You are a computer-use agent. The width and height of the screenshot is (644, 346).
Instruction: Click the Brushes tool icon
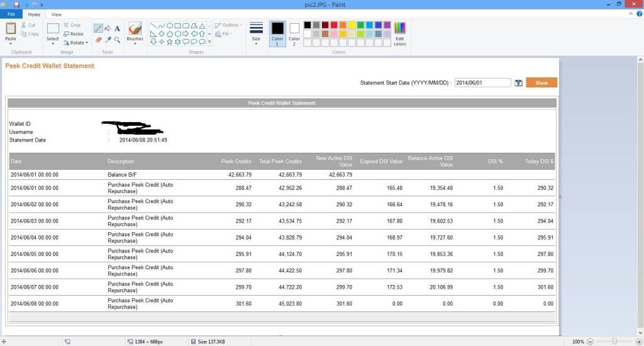coord(135,28)
